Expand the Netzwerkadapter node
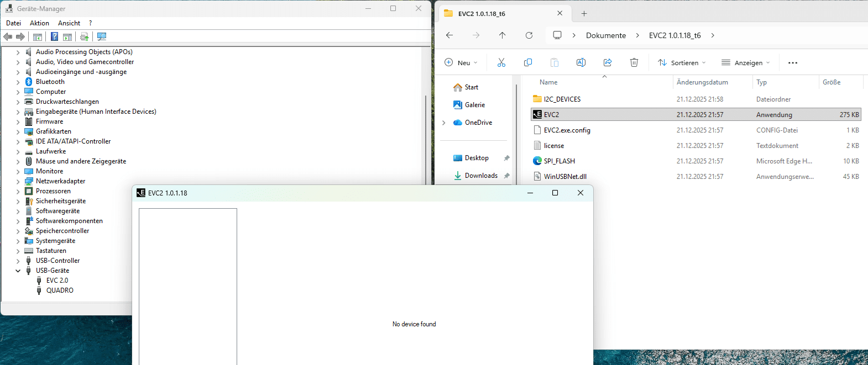 (x=18, y=181)
